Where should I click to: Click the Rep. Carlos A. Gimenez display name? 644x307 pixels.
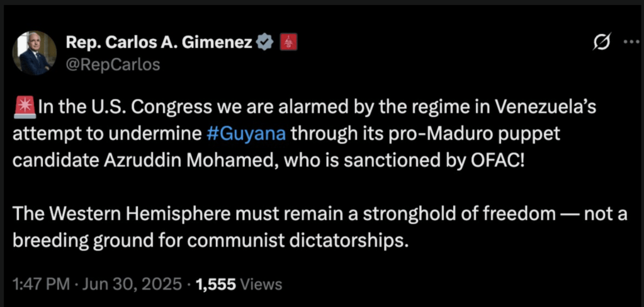pyautogui.click(x=159, y=43)
